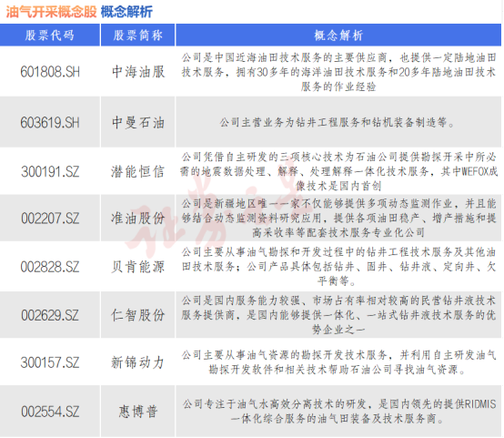This screenshot has width=504, height=438.
Task: Select stock code 002207.SZ
Action: pos(50,219)
